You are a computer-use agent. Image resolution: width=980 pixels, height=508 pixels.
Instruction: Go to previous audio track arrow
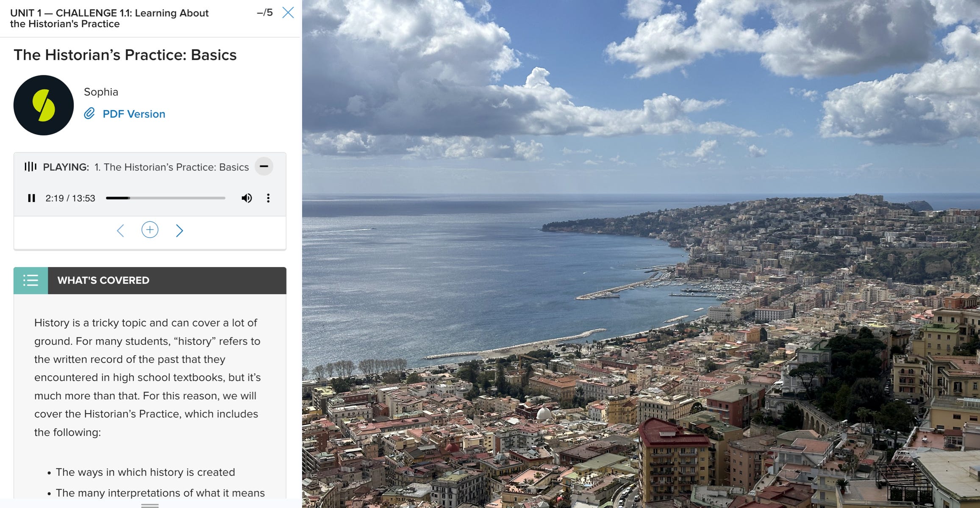pos(121,230)
